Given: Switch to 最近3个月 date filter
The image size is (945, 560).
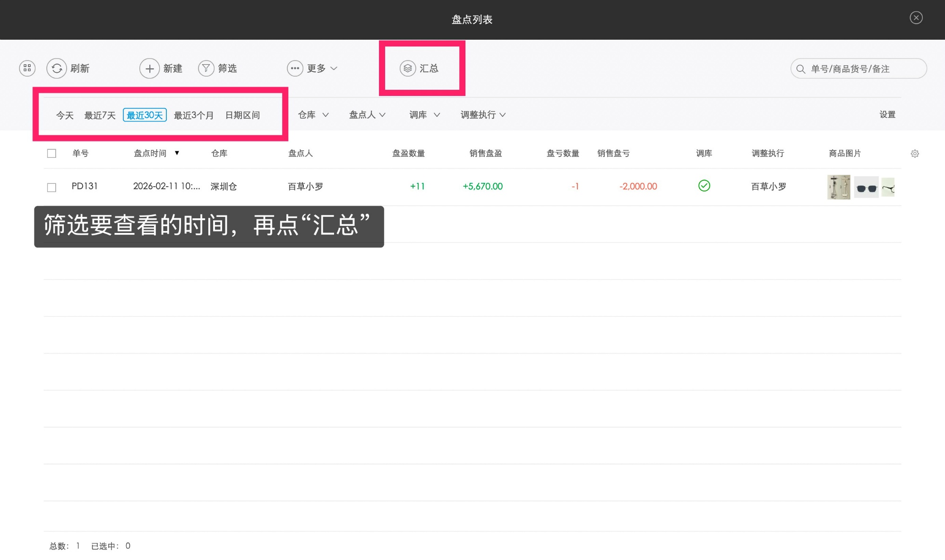Looking at the screenshot, I should [193, 115].
